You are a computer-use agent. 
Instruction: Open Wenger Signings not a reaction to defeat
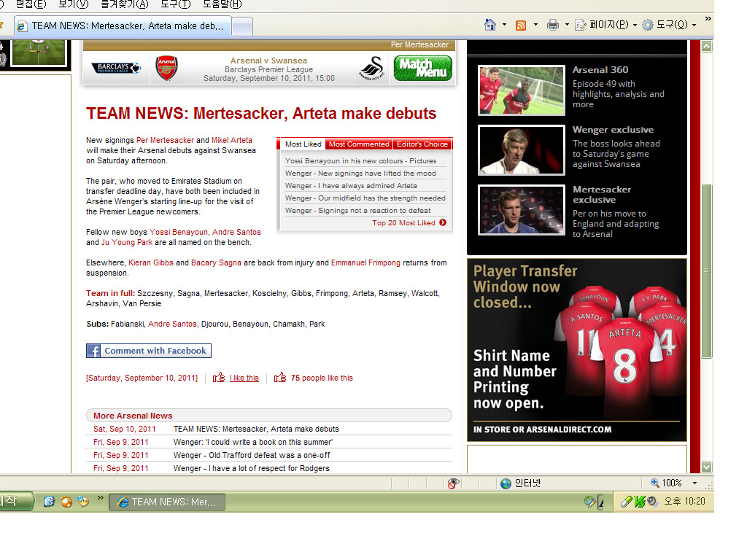pos(357,211)
